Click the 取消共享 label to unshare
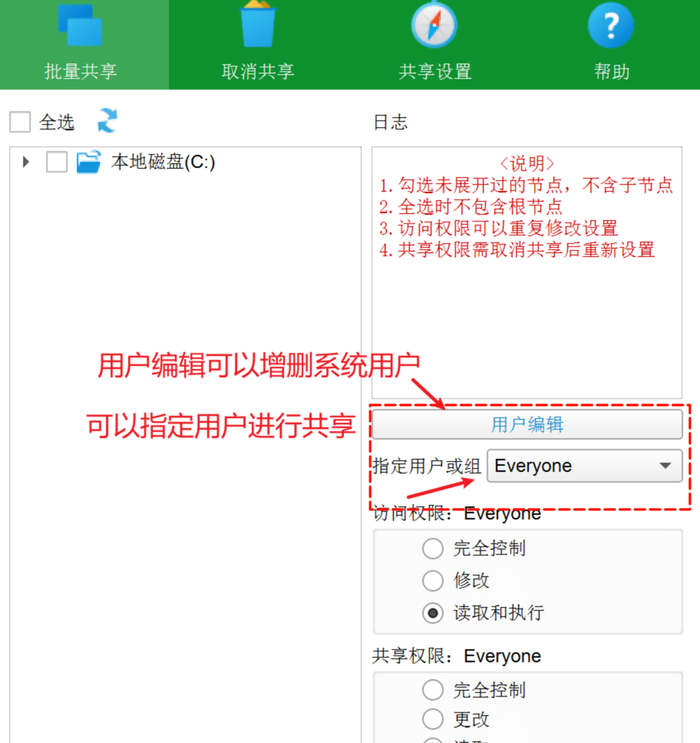 (258, 72)
